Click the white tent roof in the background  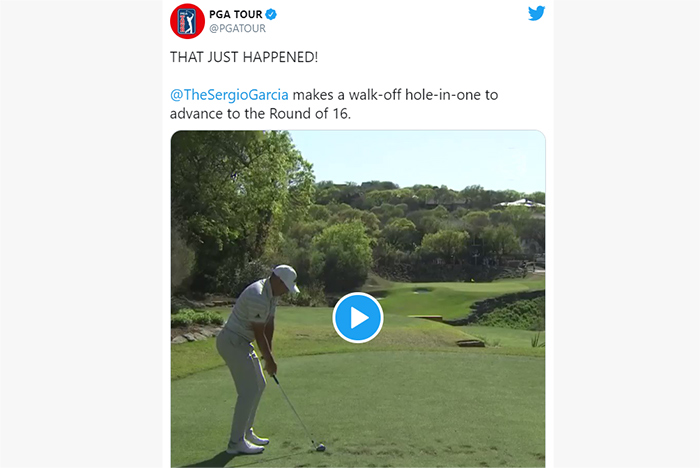[520, 203]
